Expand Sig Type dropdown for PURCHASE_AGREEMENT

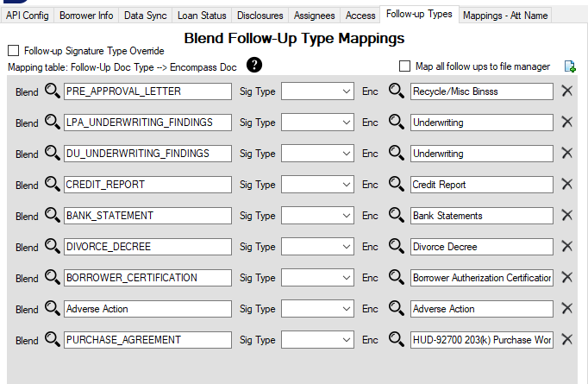pyautogui.click(x=317, y=340)
